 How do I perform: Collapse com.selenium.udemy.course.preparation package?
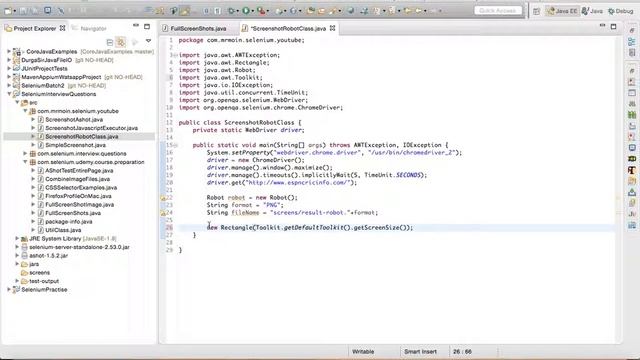(25, 162)
